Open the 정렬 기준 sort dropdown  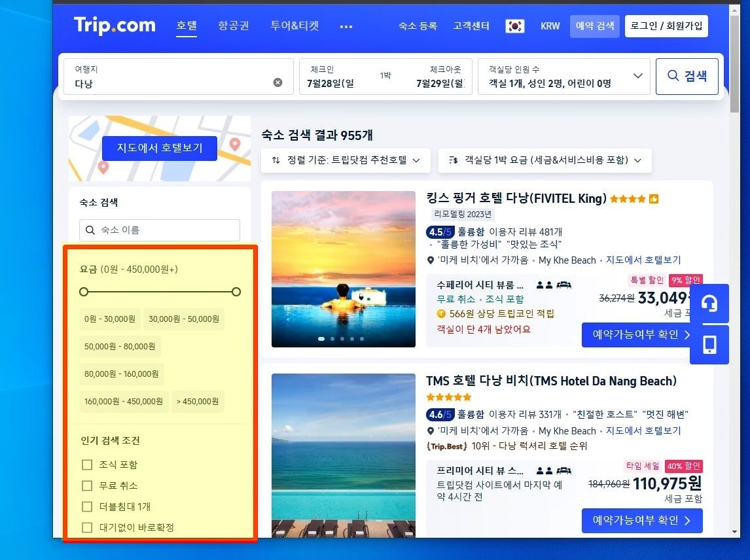346,160
